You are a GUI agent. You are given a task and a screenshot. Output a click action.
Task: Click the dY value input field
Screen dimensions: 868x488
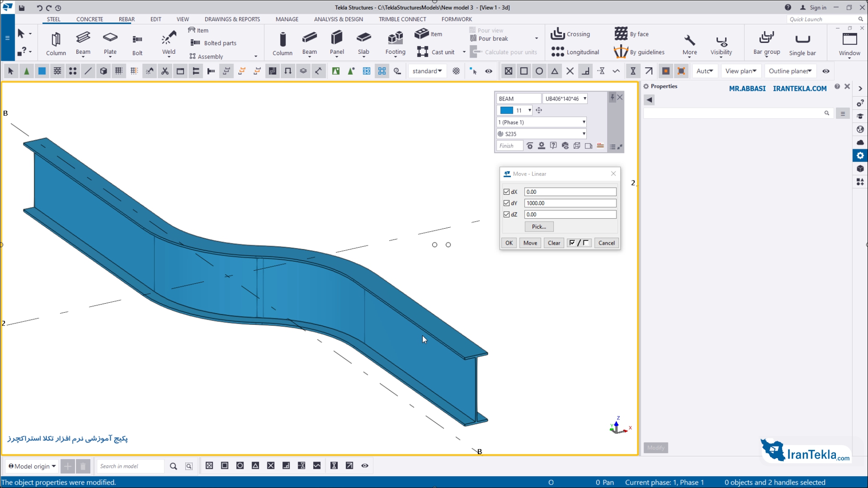tap(570, 203)
